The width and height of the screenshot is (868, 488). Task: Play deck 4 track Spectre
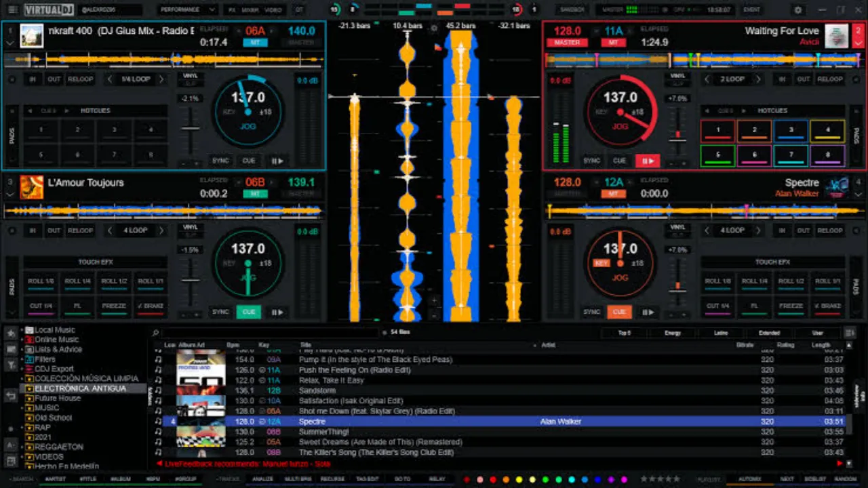(x=647, y=312)
